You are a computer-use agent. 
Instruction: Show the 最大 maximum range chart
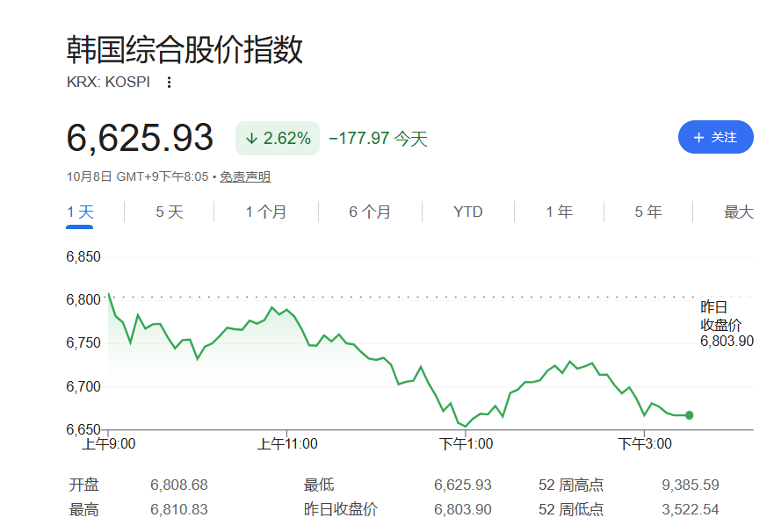tap(739, 212)
